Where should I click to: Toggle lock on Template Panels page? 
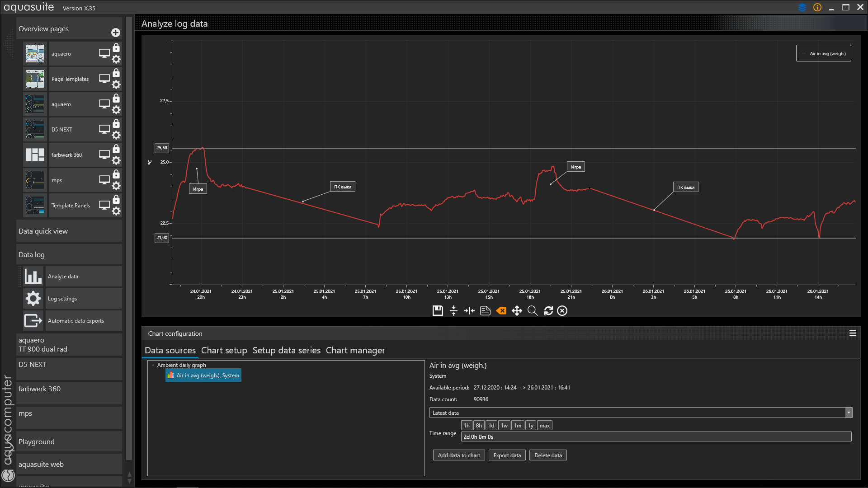pos(116,200)
